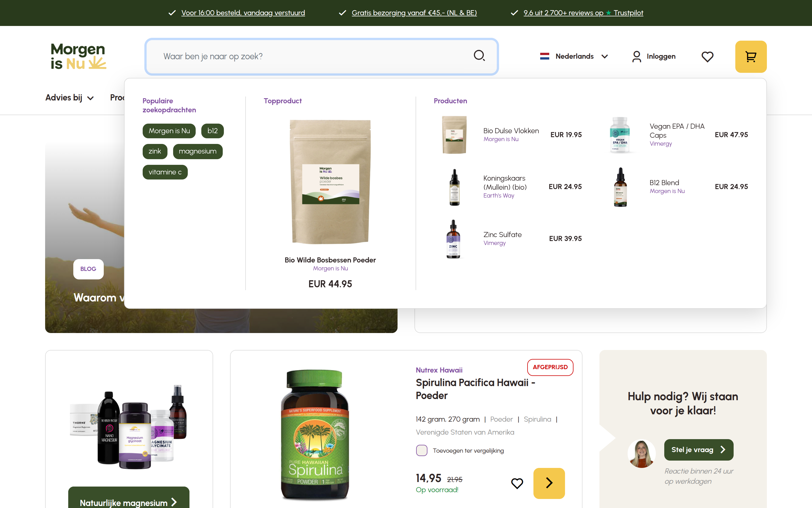Viewport: 812px width, 508px height.
Task: Open Bio Dulse Vlokken product thumbnail
Action: pyautogui.click(x=454, y=135)
